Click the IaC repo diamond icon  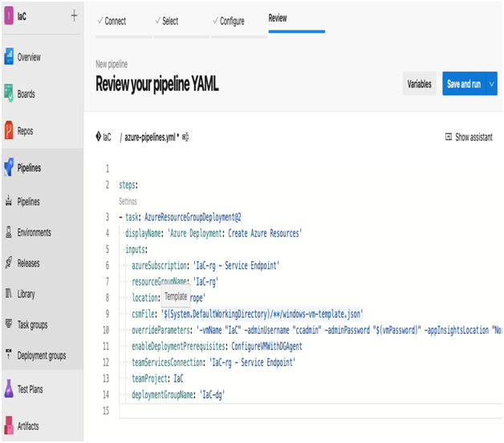pos(99,136)
